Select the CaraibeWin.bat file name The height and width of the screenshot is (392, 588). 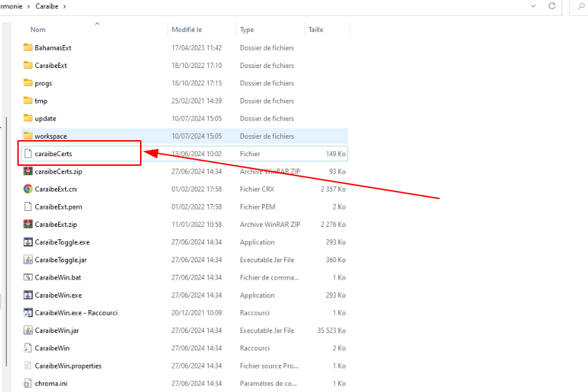[58, 278]
